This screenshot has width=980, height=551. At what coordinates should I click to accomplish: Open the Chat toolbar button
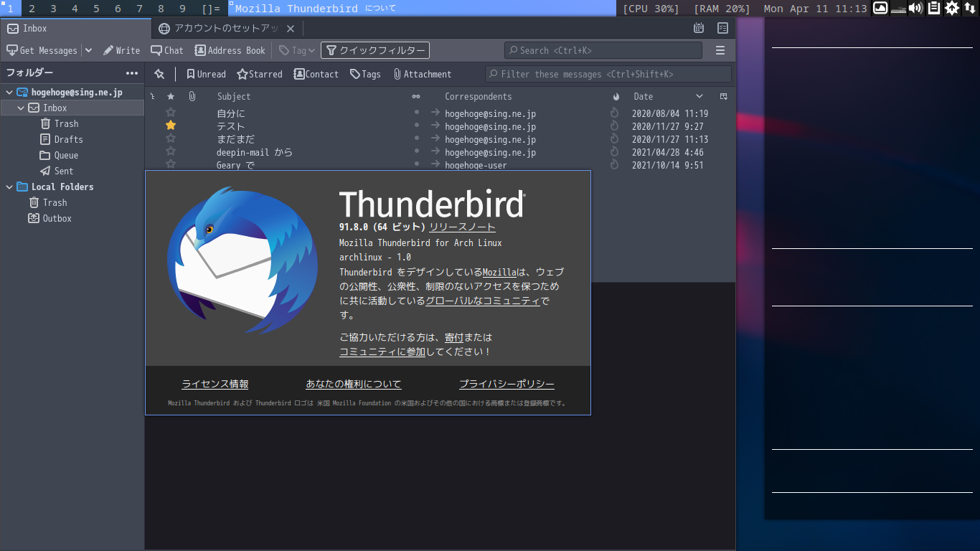pyautogui.click(x=167, y=50)
